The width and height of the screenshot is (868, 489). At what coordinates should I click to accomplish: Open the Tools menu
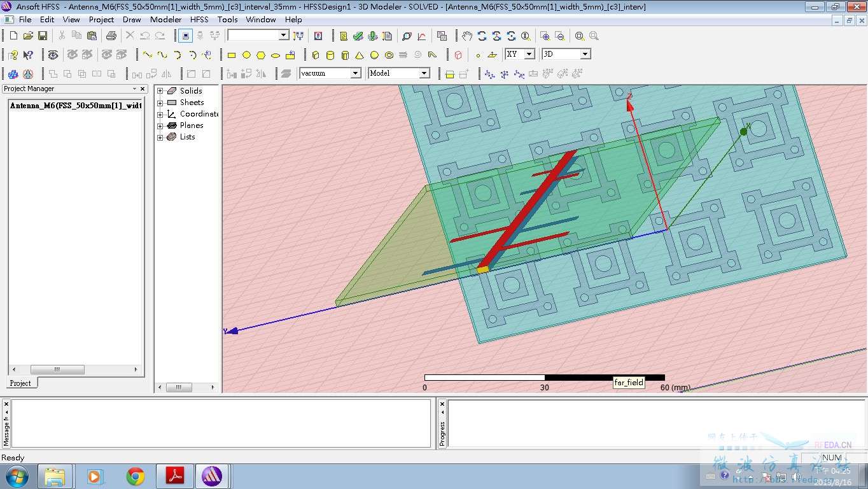pos(227,20)
